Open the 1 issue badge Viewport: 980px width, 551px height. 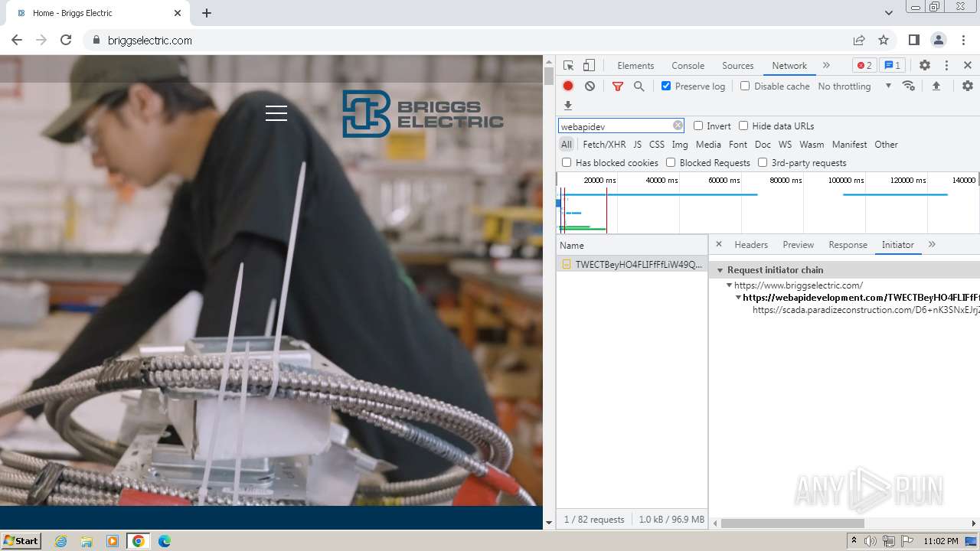point(892,66)
